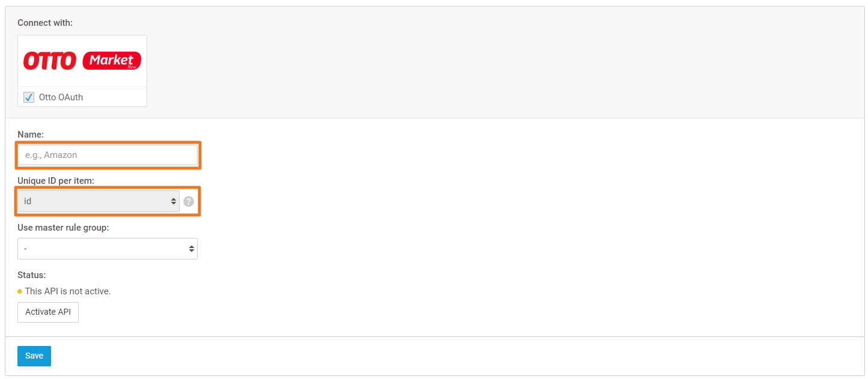
Task: Focus the Name input field
Action: [108, 155]
